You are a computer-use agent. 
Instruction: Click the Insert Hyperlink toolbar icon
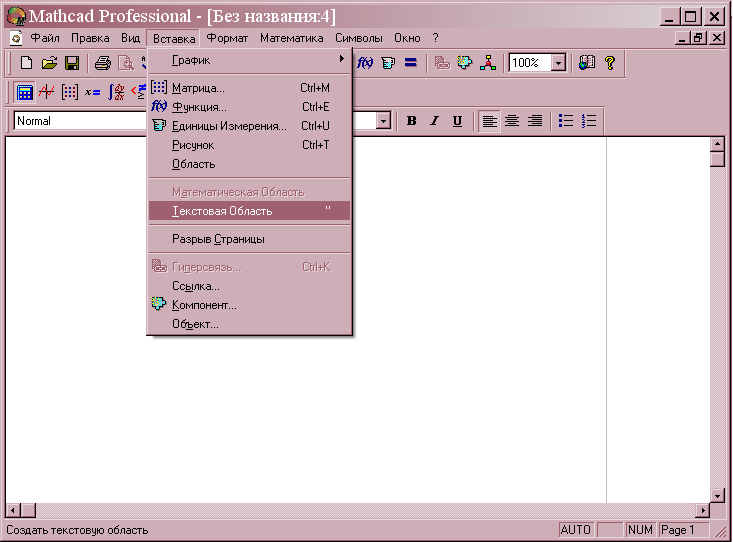442,63
